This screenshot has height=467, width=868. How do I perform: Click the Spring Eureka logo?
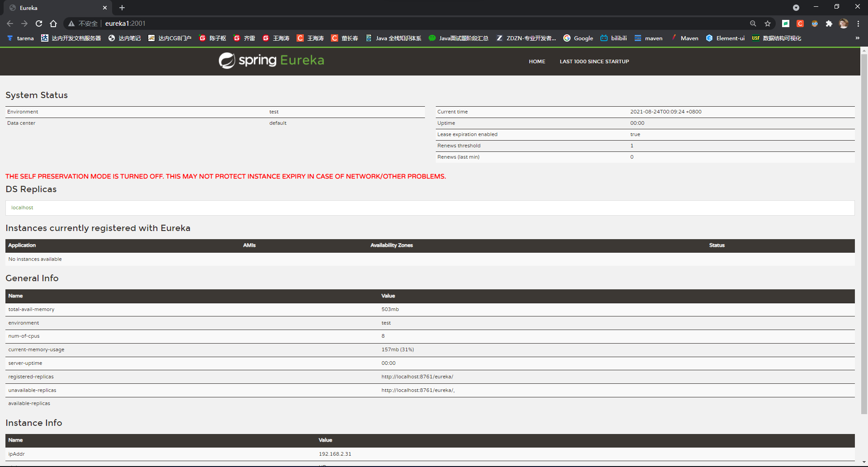[x=271, y=60]
